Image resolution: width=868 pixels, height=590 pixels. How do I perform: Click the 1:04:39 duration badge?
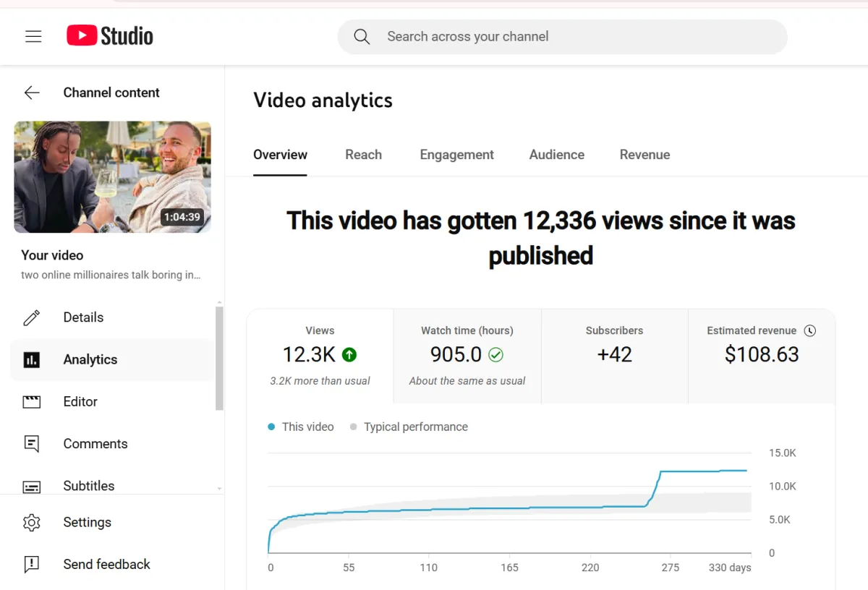coord(182,217)
